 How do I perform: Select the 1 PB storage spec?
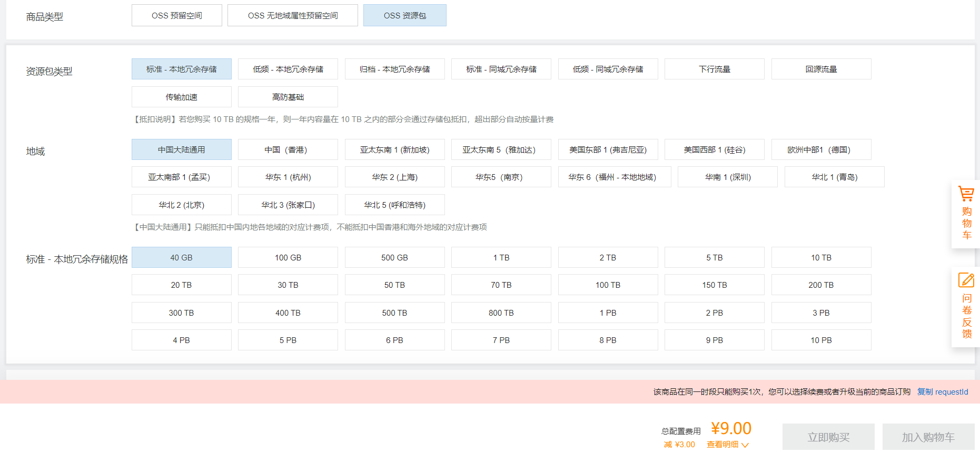point(608,313)
